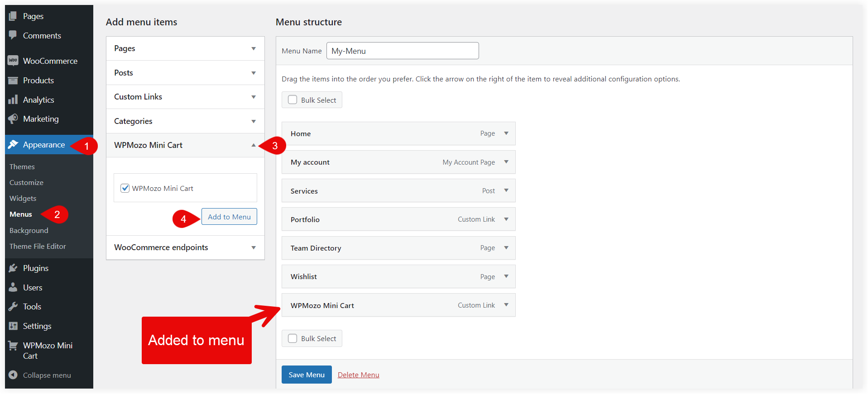
Task: Click the Appearance paintbrush icon
Action: click(13, 144)
